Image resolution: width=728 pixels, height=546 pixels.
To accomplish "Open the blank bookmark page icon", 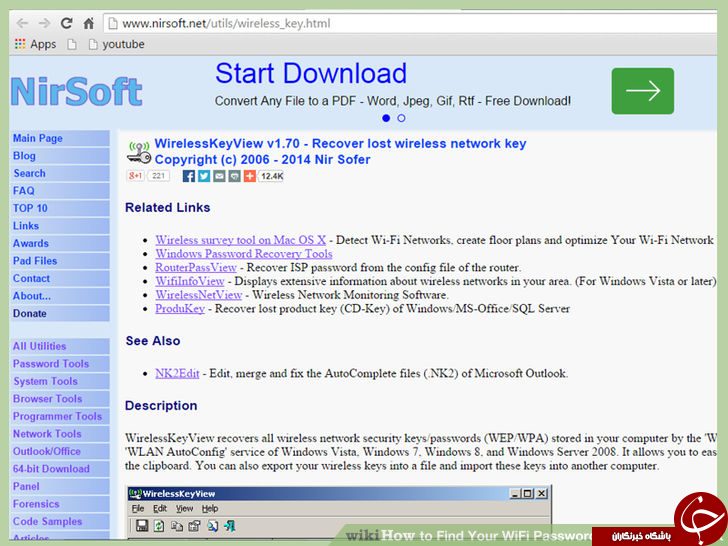I will coord(72,44).
